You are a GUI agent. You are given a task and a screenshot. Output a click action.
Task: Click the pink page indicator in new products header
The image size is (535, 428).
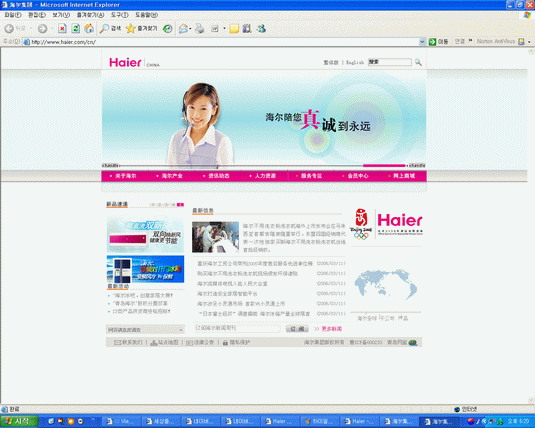click(180, 205)
